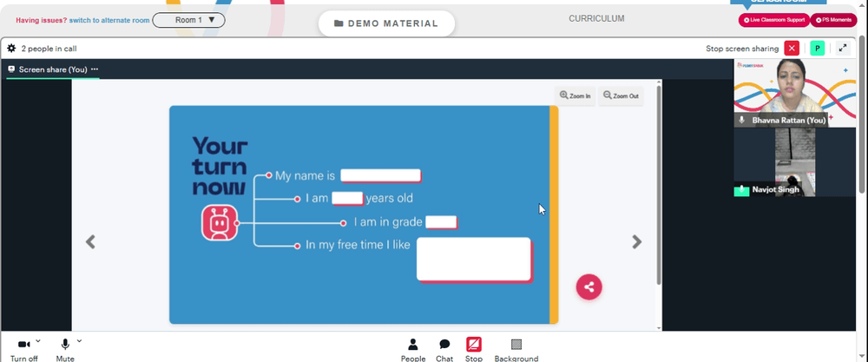Open the Chat panel
This screenshot has width=868, height=362.
[444, 351]
